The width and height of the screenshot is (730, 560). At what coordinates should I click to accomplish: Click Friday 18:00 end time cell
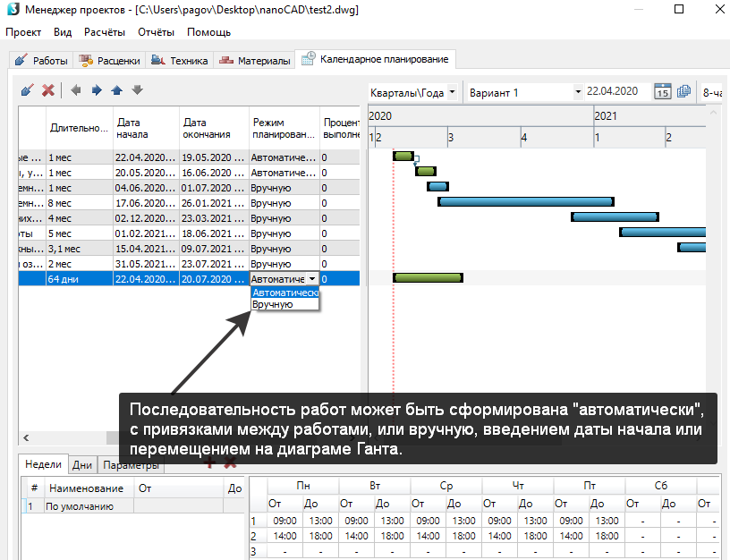(x=607, y=536)
